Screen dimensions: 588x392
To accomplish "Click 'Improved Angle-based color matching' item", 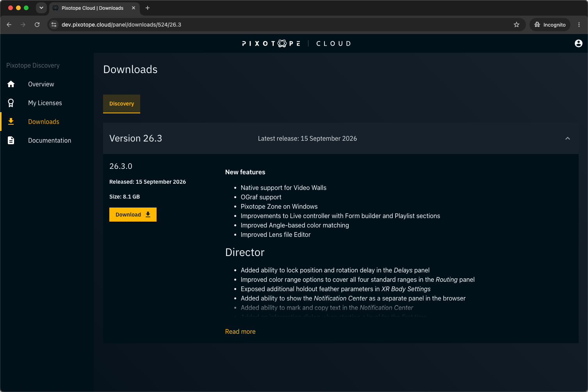I will (x=295, y=225).
